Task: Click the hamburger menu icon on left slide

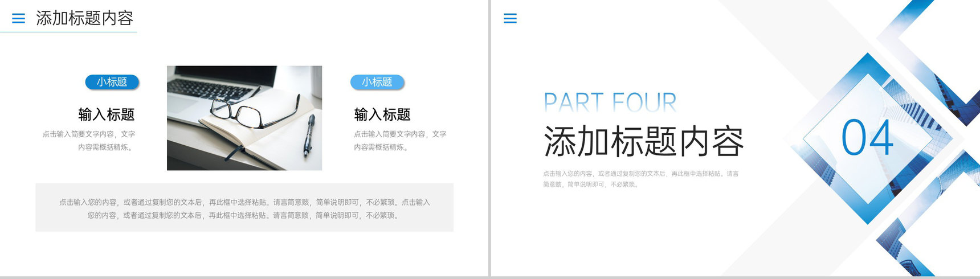Action: pos(18,18)
